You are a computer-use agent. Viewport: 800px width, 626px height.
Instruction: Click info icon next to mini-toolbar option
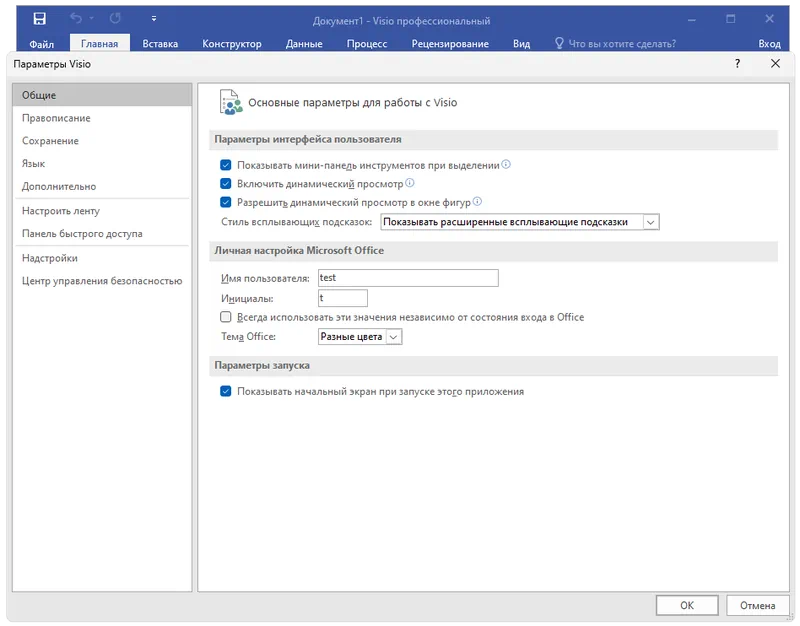pos(506,165)
